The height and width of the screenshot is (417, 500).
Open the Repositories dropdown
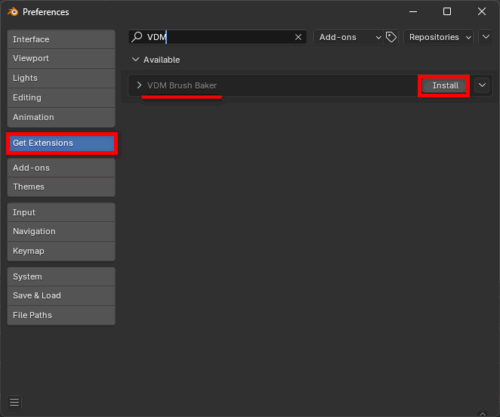(x=438, y=37)
